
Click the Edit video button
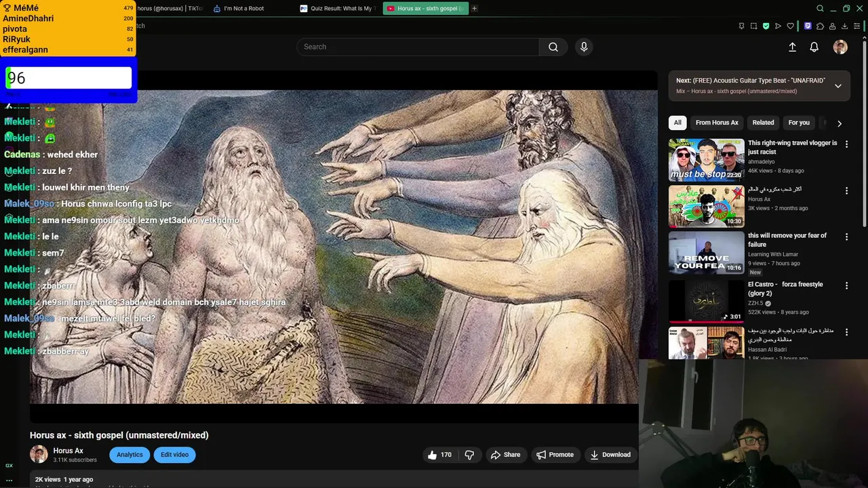(174, 455)
